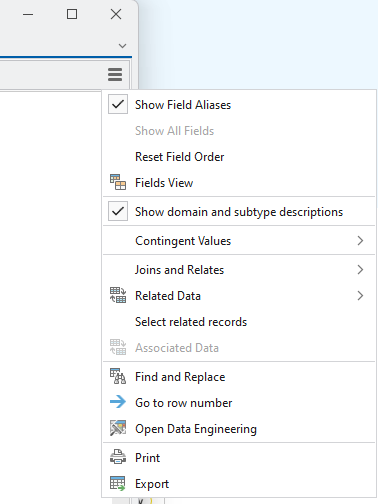
Task: Uncheck Show Field Aliases checkmark
Action: coord(118,104)
